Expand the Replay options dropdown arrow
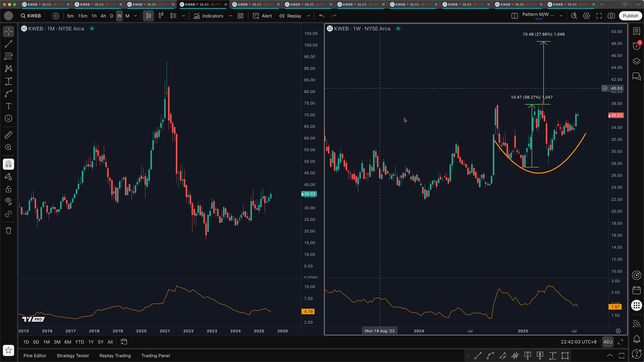This screenshot has width=644, height=362. (309, 16)
